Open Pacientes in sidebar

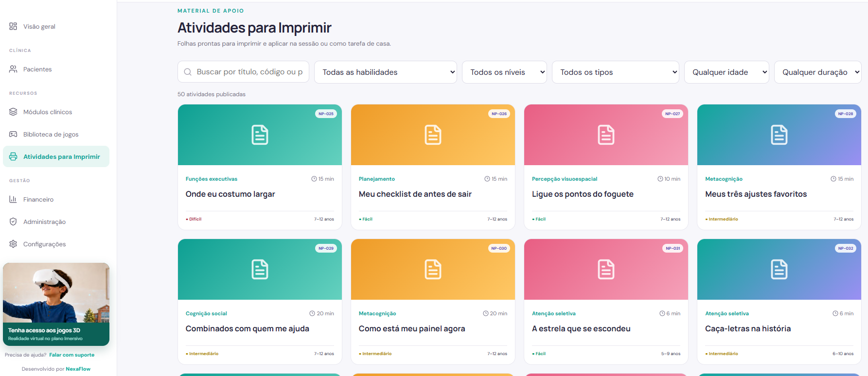coord(56,69)
